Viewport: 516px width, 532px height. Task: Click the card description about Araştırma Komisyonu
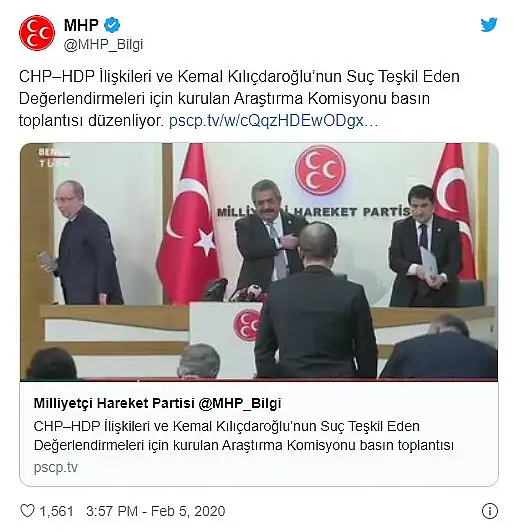(x=244, y=436)
